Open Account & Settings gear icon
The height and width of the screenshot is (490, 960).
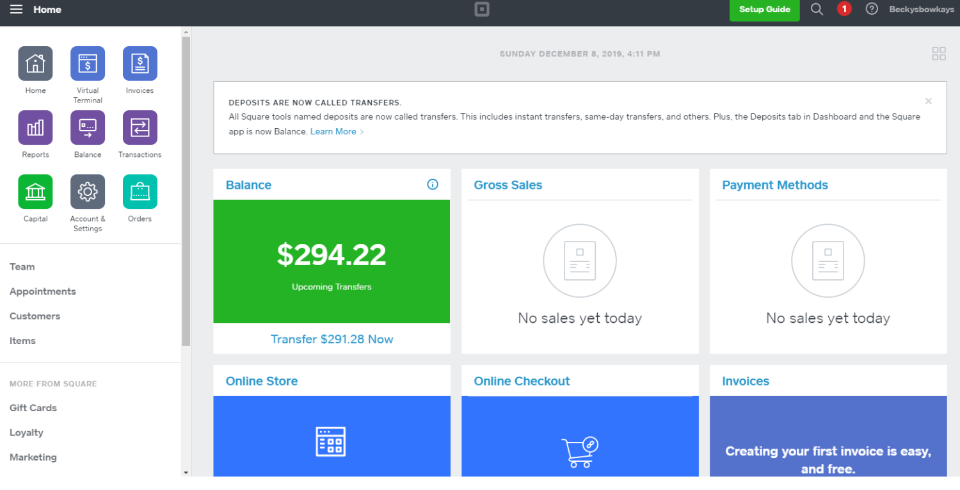88,192
